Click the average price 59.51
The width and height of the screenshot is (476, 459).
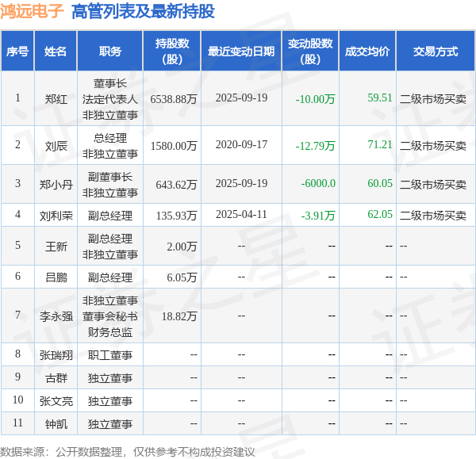pyautogui.click(x=380, y=98)
